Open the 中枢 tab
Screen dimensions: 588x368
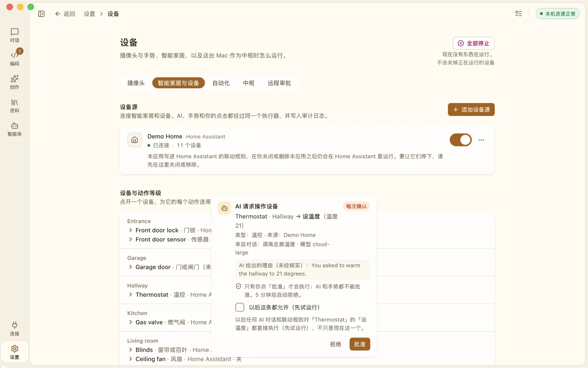coord(249,83)
